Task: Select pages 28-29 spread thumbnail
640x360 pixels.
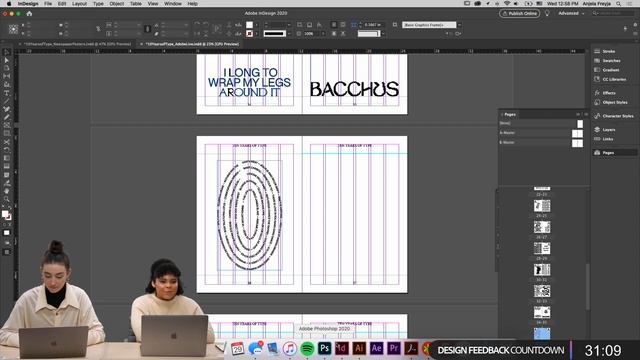Action: [542, 248]
